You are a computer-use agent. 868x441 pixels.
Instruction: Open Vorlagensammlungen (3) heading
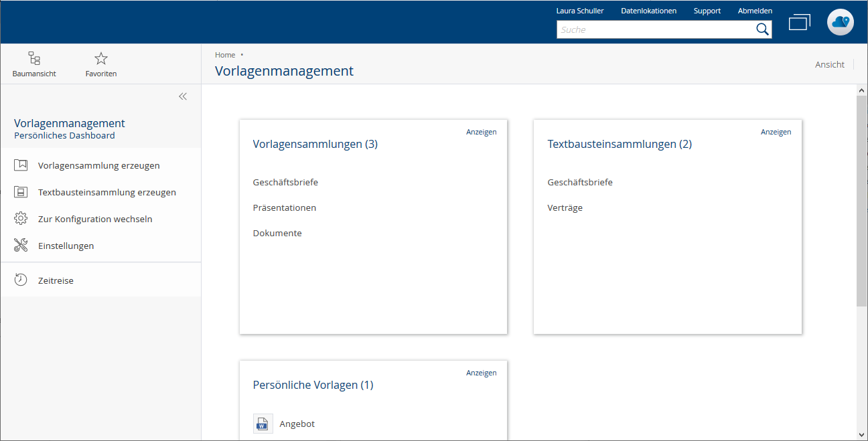click(x=315, y=144)
